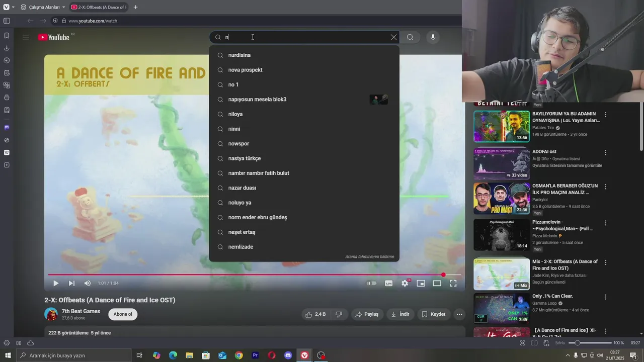Image resolution: width=644 pixels, height=362 pixels.
Task: Click the İndir download button
Action: point(400,314)
